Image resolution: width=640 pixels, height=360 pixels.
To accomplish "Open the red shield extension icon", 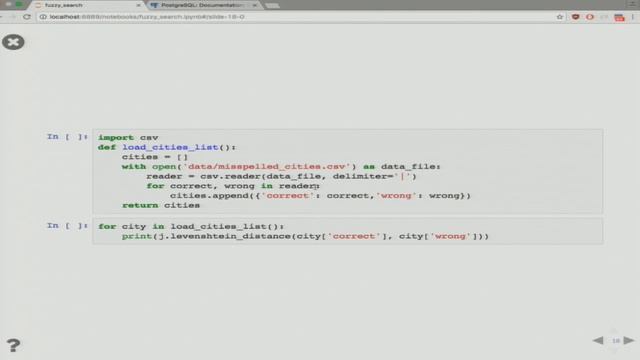I will click(576, 17).
